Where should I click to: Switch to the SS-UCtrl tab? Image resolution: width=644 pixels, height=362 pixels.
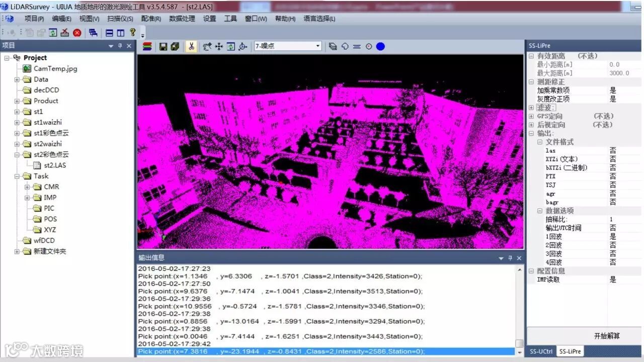point(541,351)
